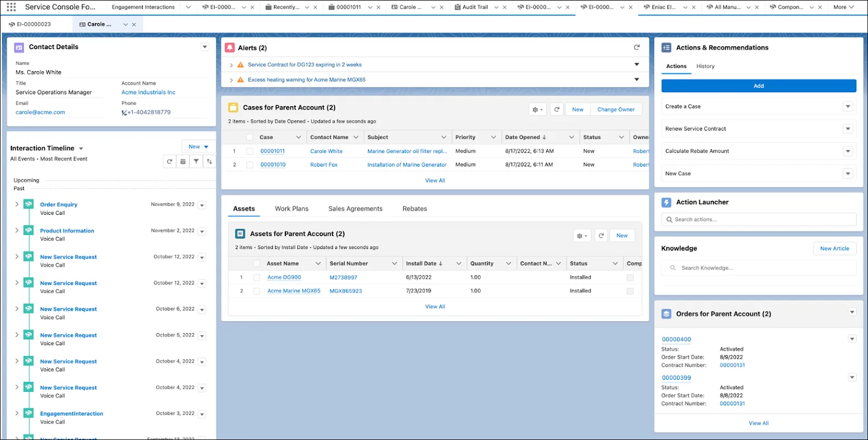Open the More tabs menu
The height and width of the screenshot is (440, 868).
coord(844,7)
